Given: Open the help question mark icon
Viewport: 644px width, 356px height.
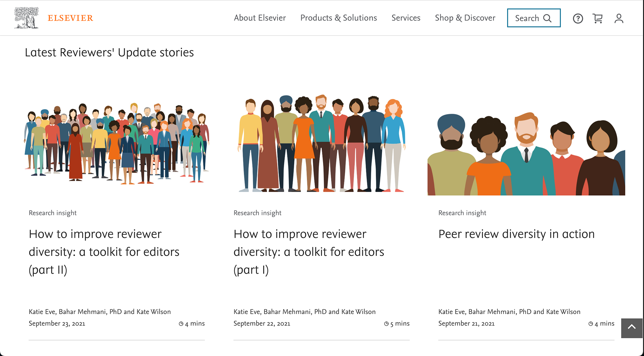Looking at the screenshot, I should click(578, 18).
